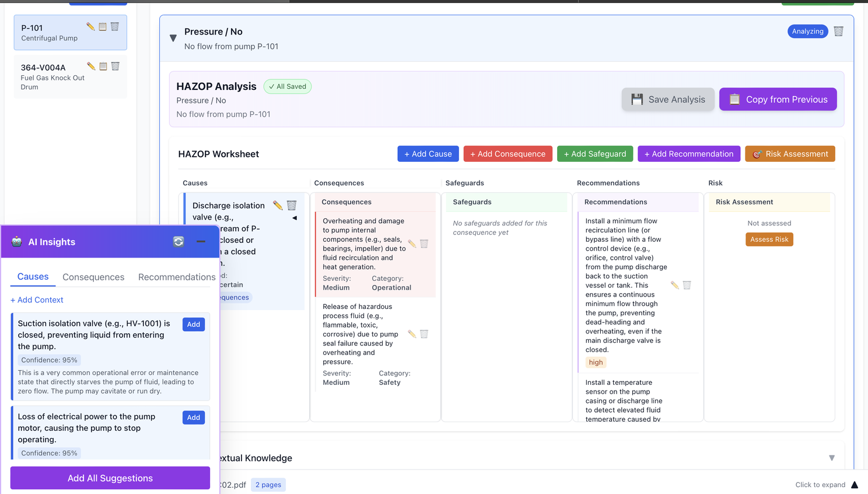Collapse the Discharge isolation valve cause card
The width and height of the screenshot is (868, 494).
pyautogui.click(x=295, y=217)
